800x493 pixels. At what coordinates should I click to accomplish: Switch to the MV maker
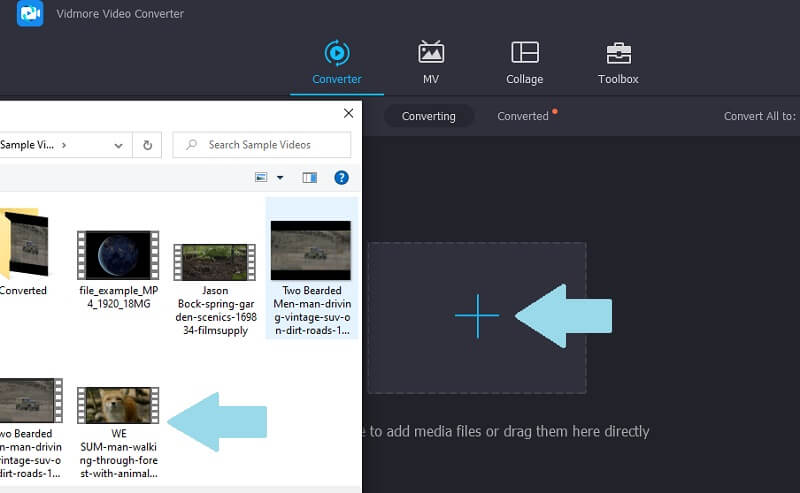431,62
